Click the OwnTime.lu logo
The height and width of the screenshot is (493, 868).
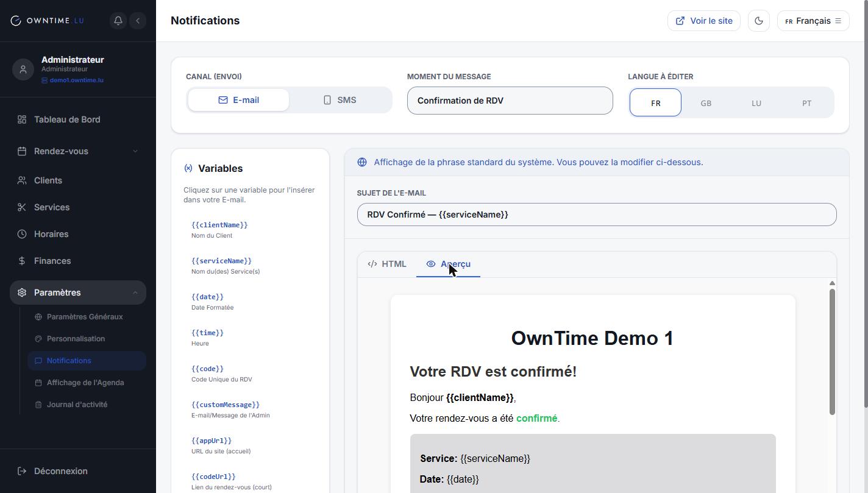point(48,21)
